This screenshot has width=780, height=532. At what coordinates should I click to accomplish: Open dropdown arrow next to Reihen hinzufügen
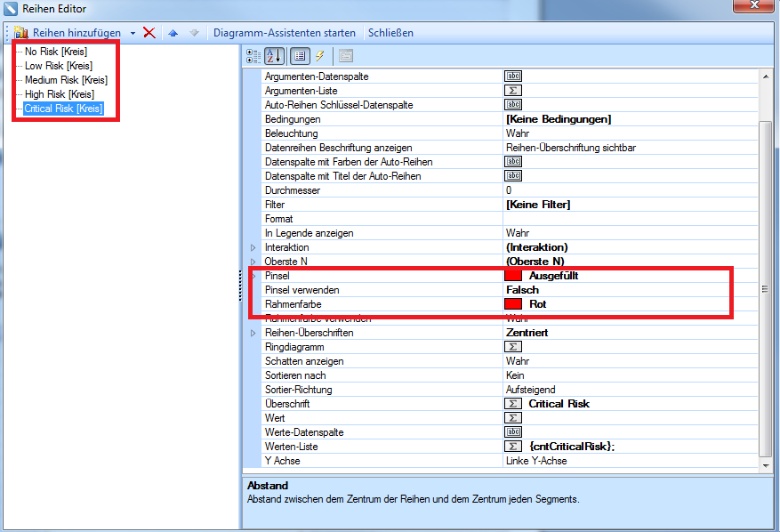coord(133,33)
